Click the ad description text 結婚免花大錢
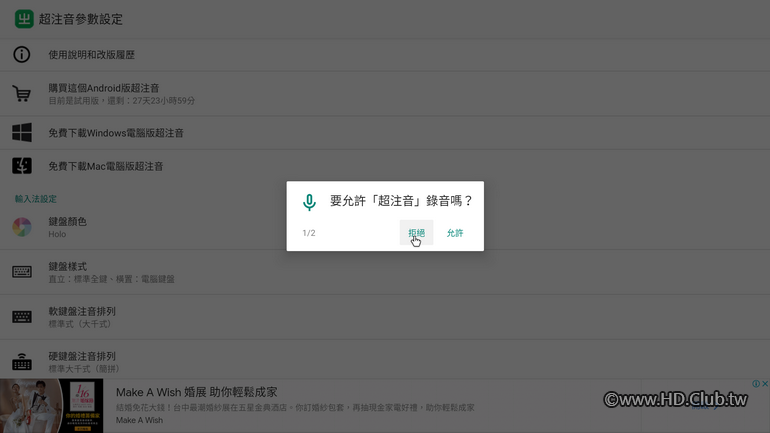This screenshot has height=433, width=770. (x=295, y=407)
